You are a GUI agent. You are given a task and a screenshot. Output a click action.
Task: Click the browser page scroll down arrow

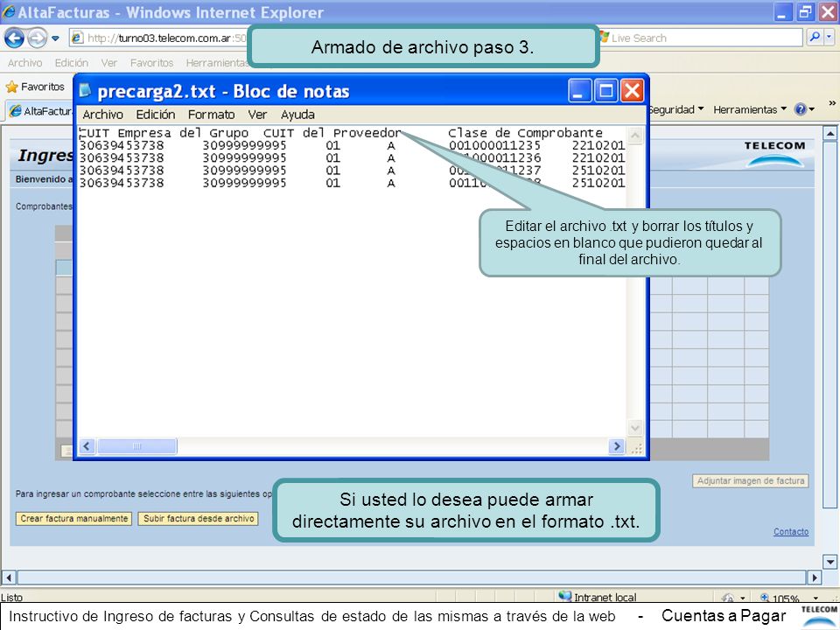pos(829,562)
